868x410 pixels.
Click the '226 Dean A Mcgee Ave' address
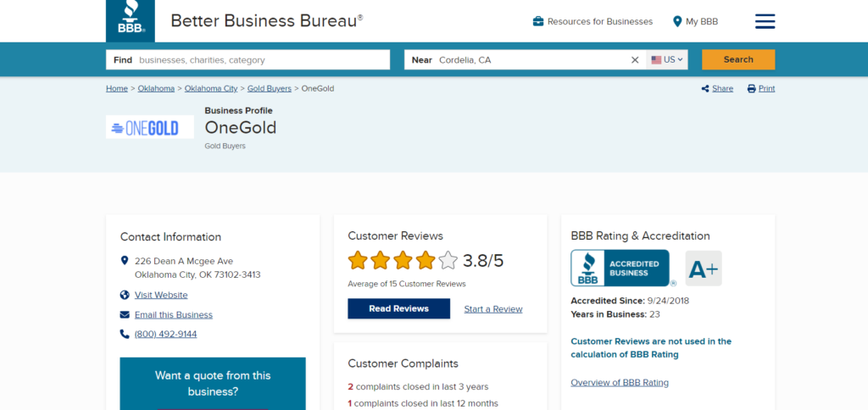[184, 261]
